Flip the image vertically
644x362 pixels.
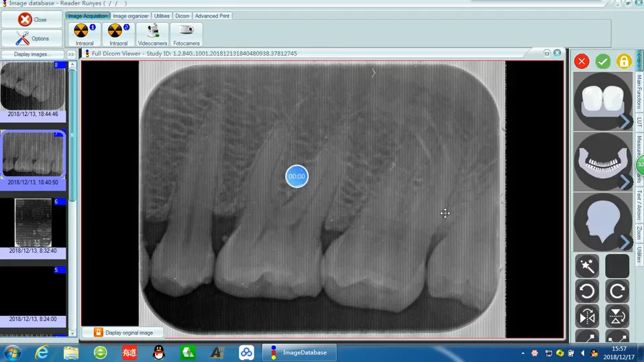click(617, 316)
